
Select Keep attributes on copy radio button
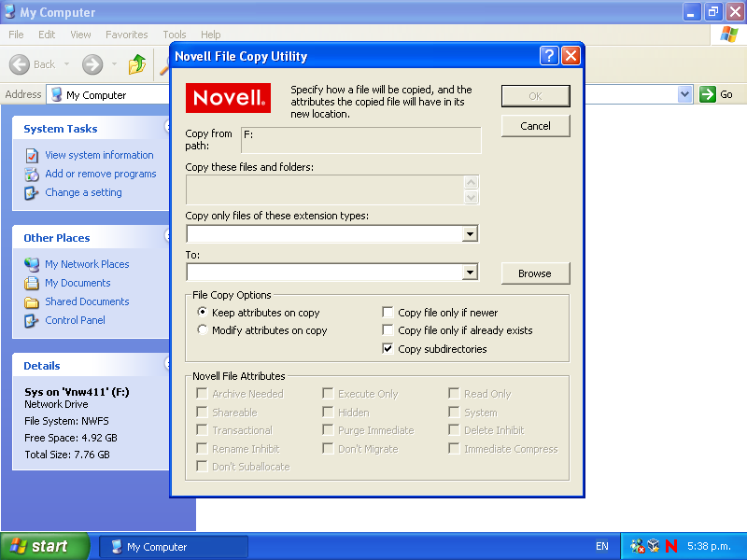point(203,313)
